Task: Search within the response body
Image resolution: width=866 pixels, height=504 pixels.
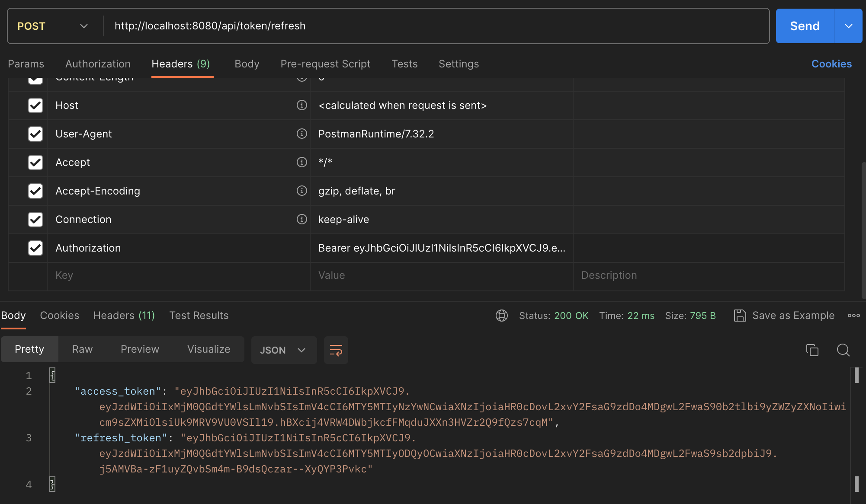Action: 843,350
